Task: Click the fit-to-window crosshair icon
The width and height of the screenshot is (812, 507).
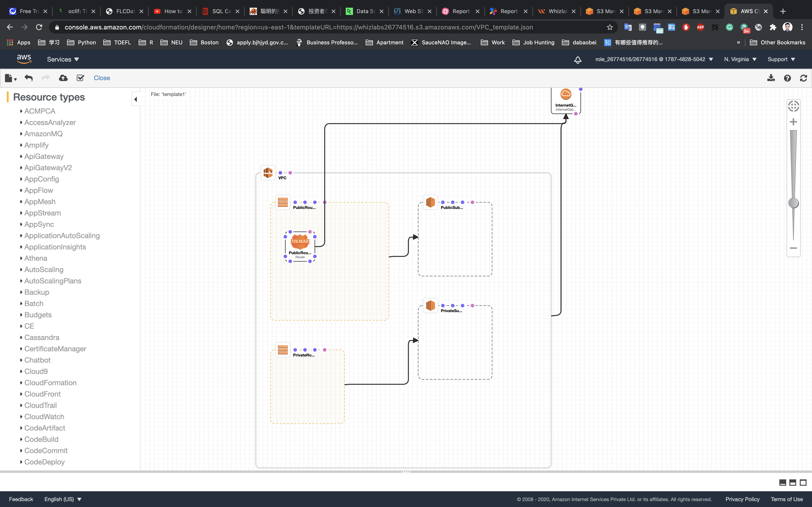Action: 793,107
